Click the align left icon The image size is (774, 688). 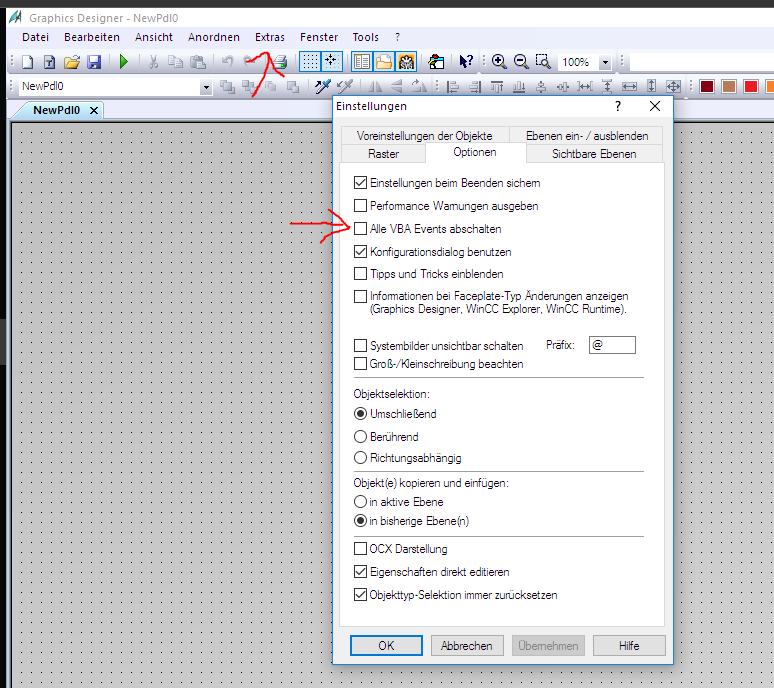point(453,87)
